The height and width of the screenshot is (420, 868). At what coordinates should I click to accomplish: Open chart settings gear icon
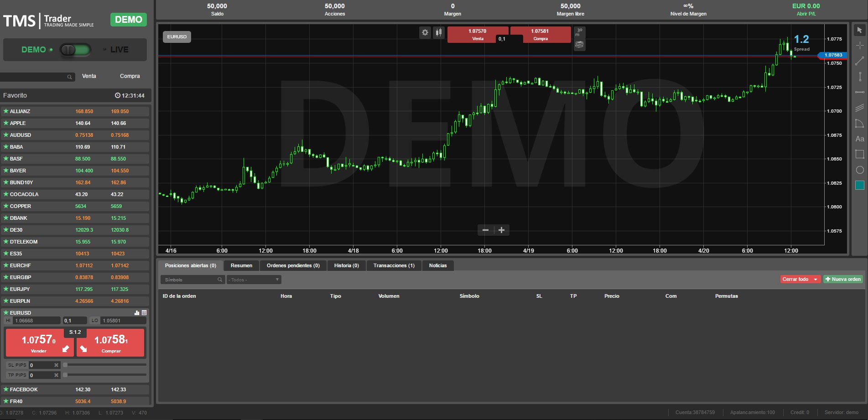click(x=425, y=32)
